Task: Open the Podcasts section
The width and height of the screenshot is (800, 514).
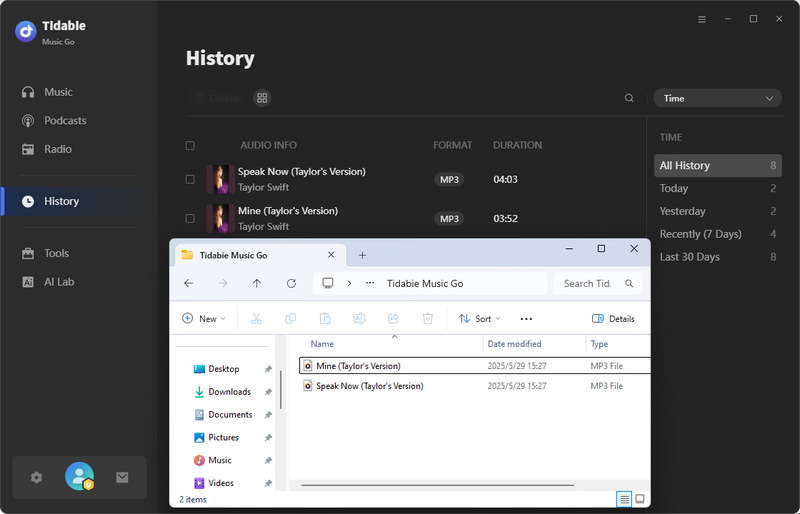Action: 54,121
